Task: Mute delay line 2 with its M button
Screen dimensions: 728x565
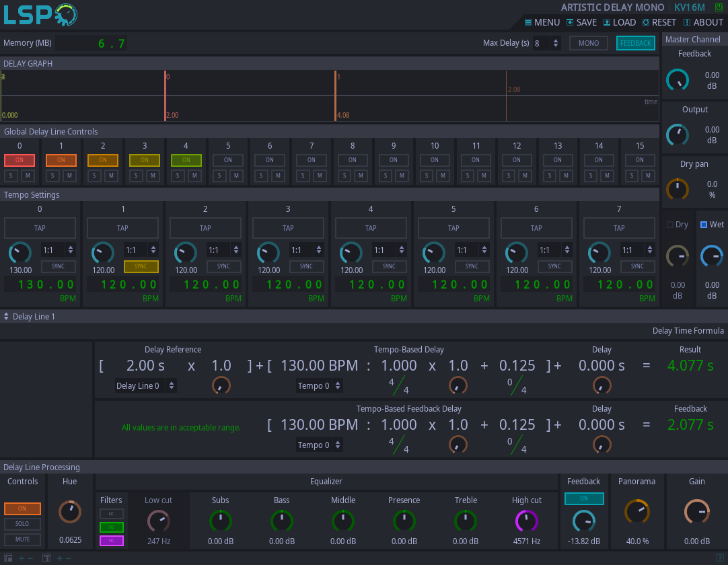Action: (112, 176)
